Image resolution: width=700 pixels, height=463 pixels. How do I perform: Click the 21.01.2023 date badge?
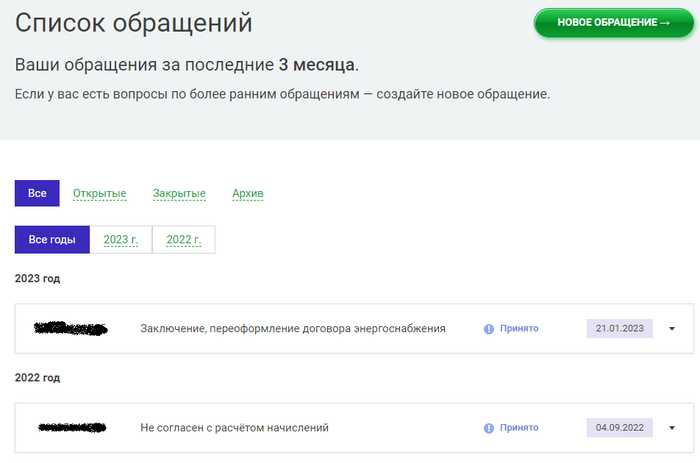619,328
